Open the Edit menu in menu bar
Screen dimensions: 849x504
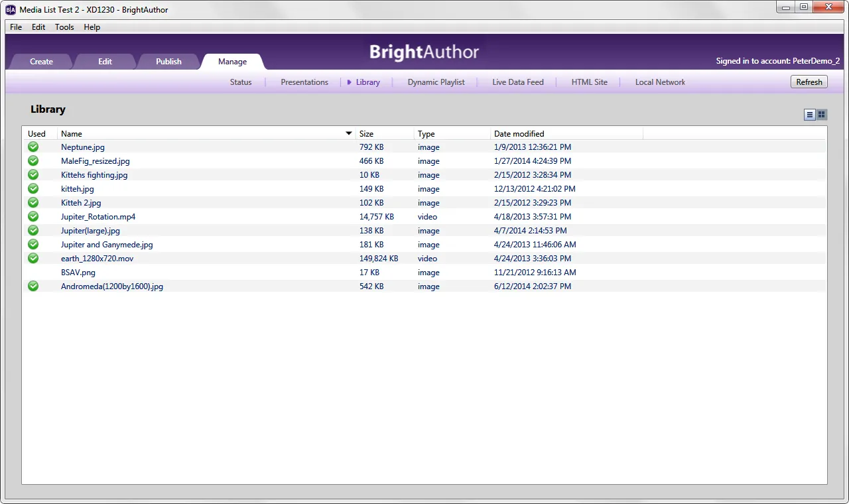pyautogui.click(x=38, y=27)
